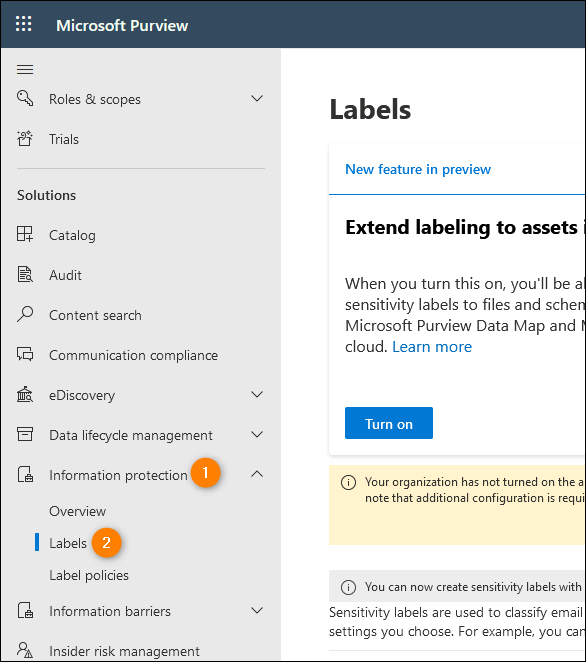Click the Catalog grid icon
This screenshot has height=662, width=586.
click(25, 234)
